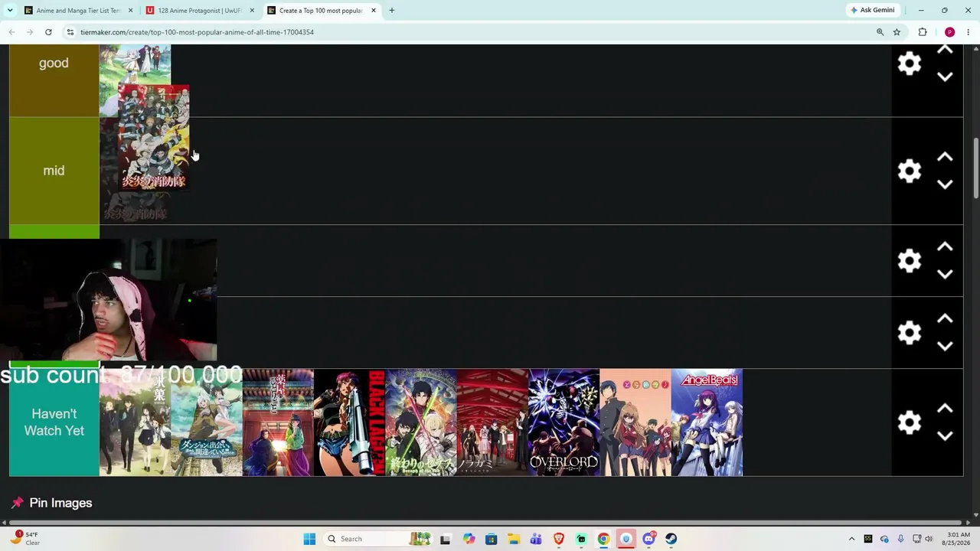Open Task View from the taskbar
Viewport: 980px width, 551px height.
(x=446, y=539)
